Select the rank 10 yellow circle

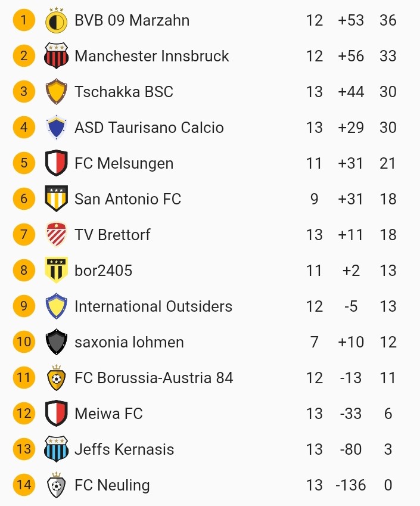(x=24, y=342)
